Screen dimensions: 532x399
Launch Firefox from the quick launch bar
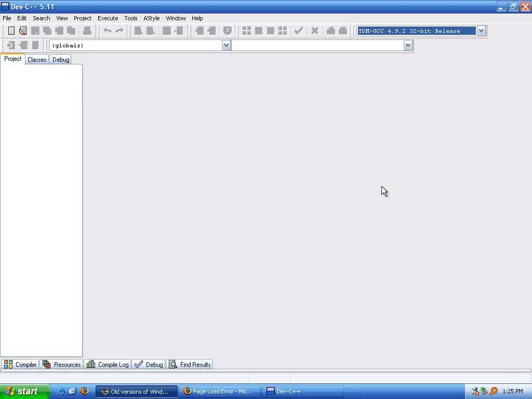click(x=85, y=391)
